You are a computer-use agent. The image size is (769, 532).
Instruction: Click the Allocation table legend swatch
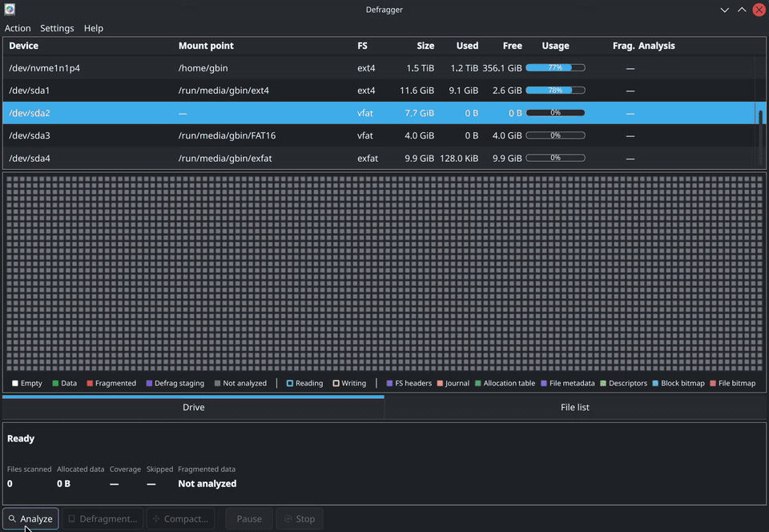[x=478, y=384]
